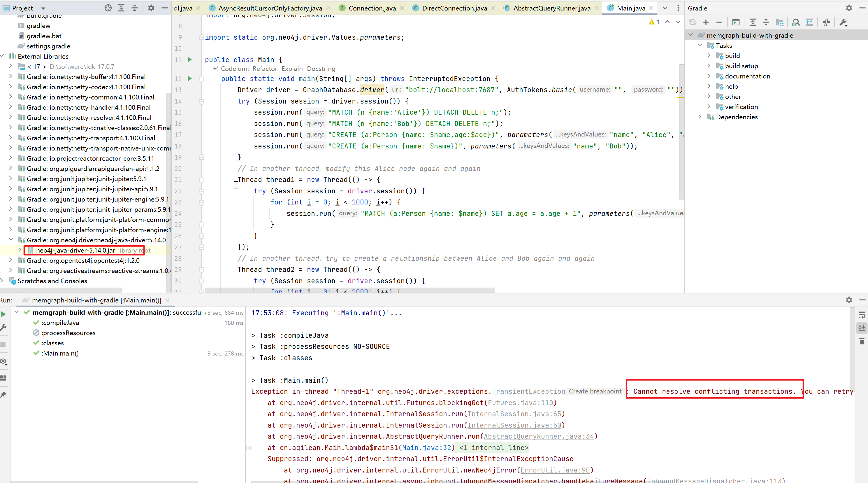The height and width of the screenshot is (483, 868).
Task: Toggle Offline Mode in Gradle toolbar
Action: point(826,22)
